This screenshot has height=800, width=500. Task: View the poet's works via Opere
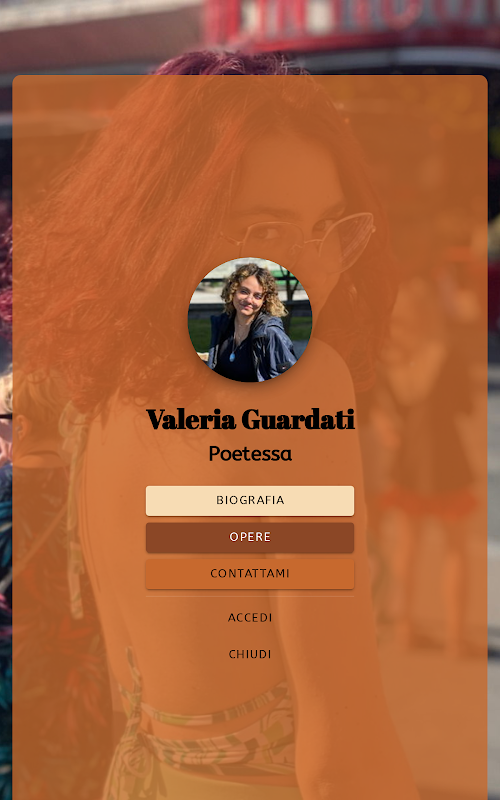(x=250, y=537)
